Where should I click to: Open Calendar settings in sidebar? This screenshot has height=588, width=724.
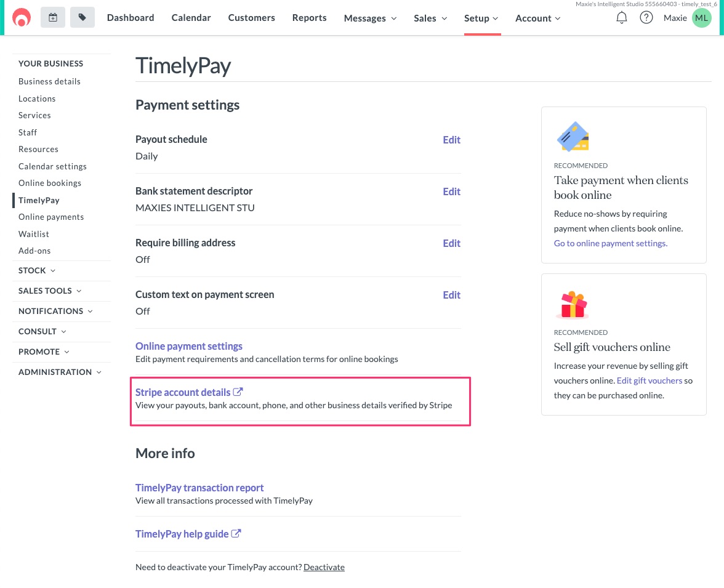(x=53, y=166)
